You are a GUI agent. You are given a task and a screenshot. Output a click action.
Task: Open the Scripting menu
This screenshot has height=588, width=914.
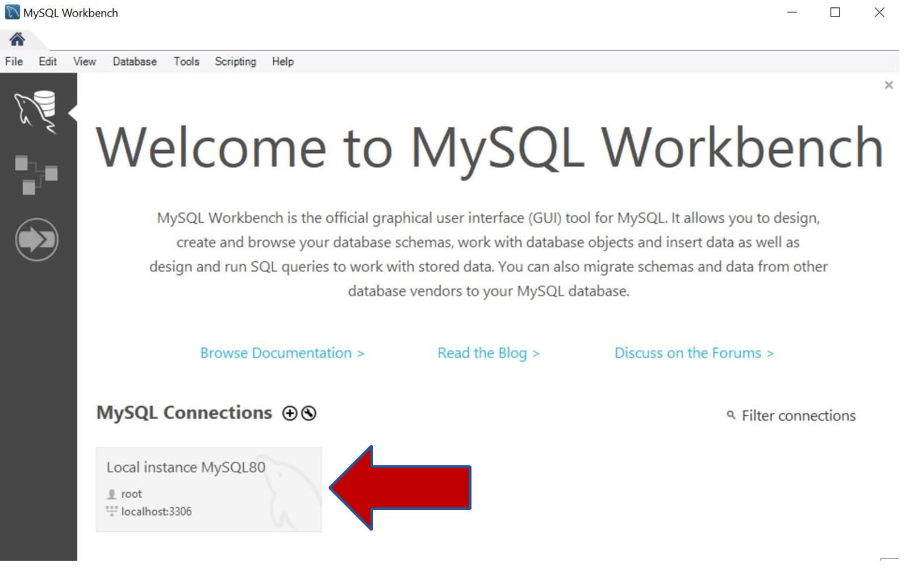(x=235, y=61)
